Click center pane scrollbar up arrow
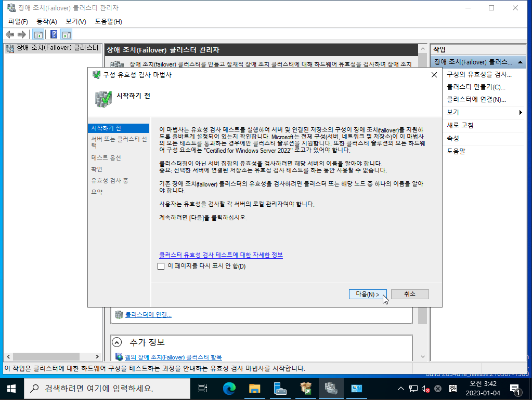 tap(423, 49)
